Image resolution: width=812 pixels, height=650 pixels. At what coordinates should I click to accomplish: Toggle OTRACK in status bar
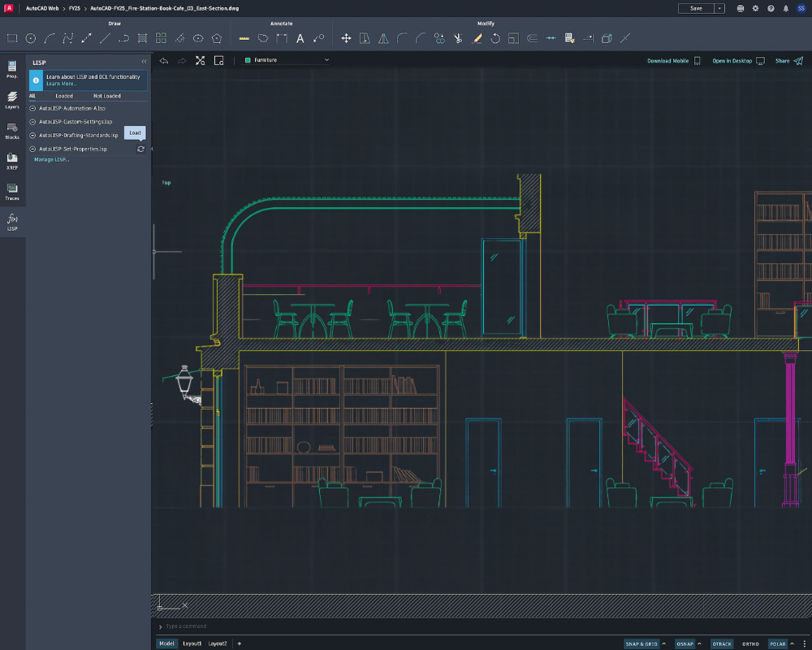click(x=722, y=643)
